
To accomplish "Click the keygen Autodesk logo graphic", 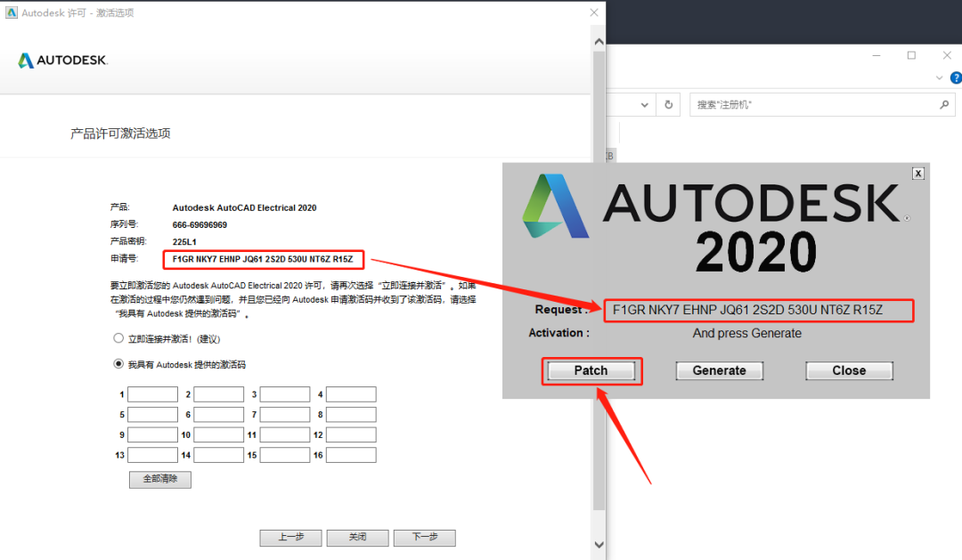I will pyautogui.click(x=555, y=206).
